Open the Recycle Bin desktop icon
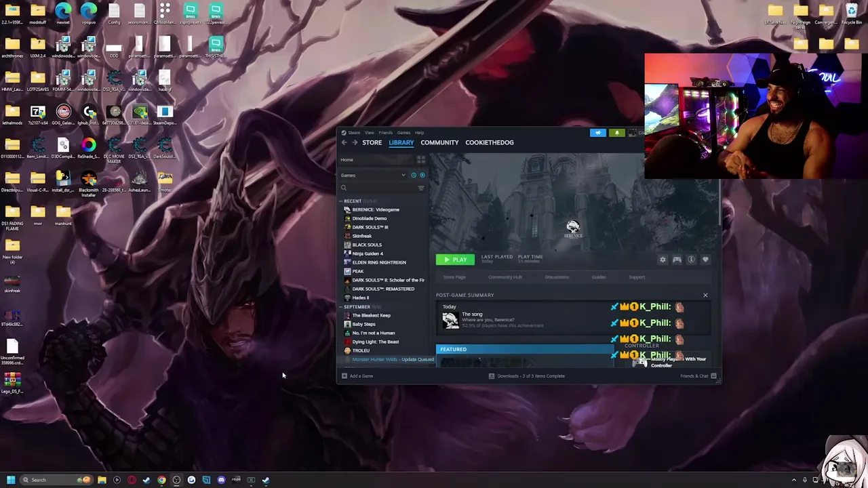The height and width of the screenshot is (488, 868). 852,14
